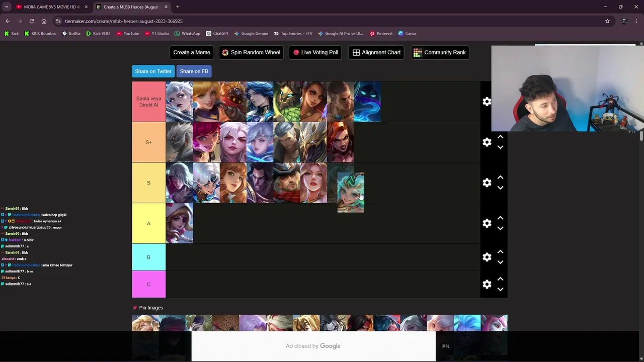Open the Google AI Pro bookmark

340,34
